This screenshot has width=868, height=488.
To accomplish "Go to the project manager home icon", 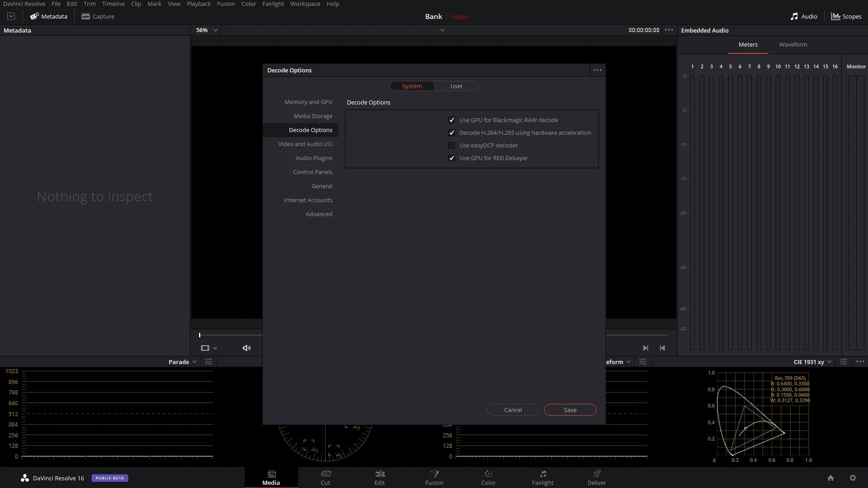I will (830, 478).
